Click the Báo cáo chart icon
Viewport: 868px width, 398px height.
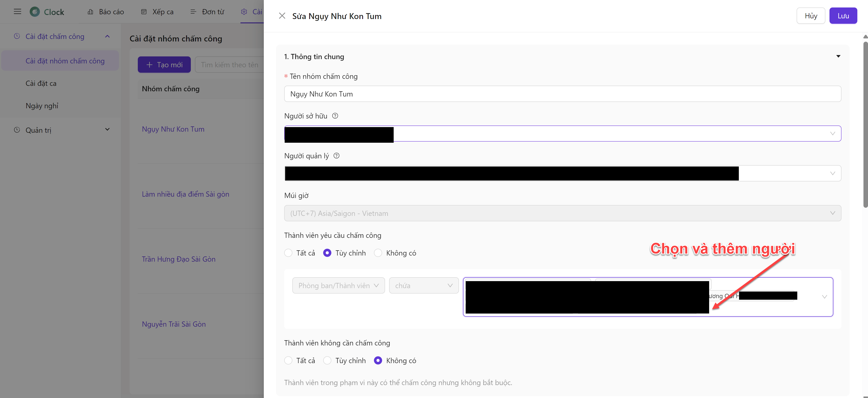[90, 12]
